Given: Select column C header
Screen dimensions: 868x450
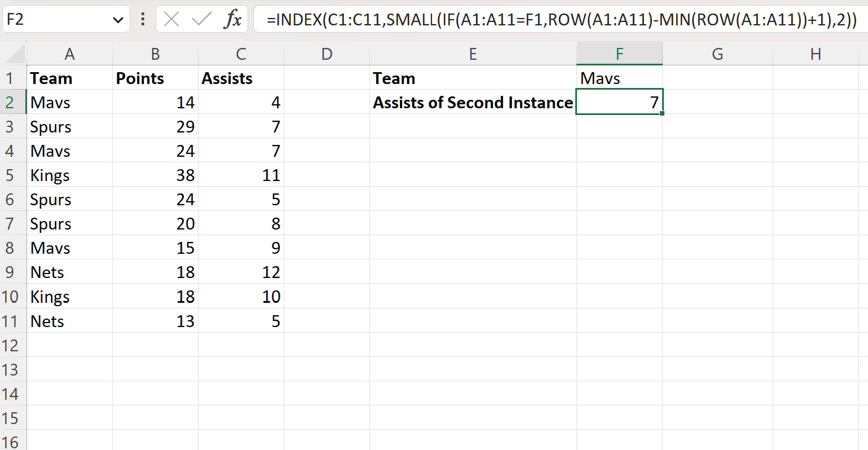Looking at the screenshot, I should coord(241,54).
